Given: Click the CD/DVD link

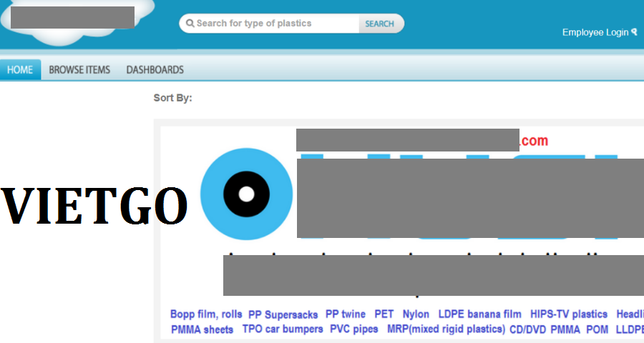Looking at the screenshot, I should coord(527,329).
